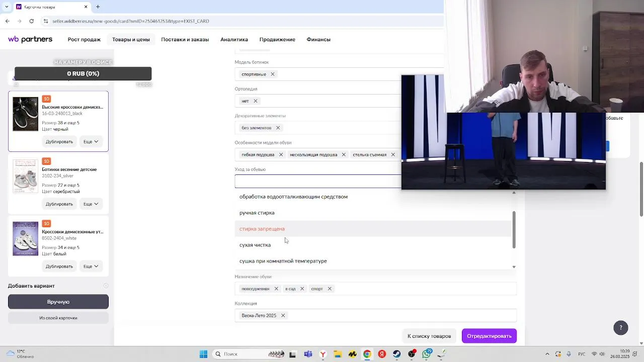Select 'сушка при комнатной температуре' option
Image resolution: width=644 pixels, height=362 pixels.
[x=373, y=261]
